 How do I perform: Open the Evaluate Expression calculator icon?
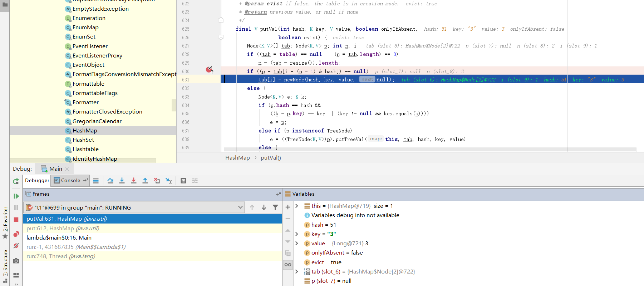point(183,181)
